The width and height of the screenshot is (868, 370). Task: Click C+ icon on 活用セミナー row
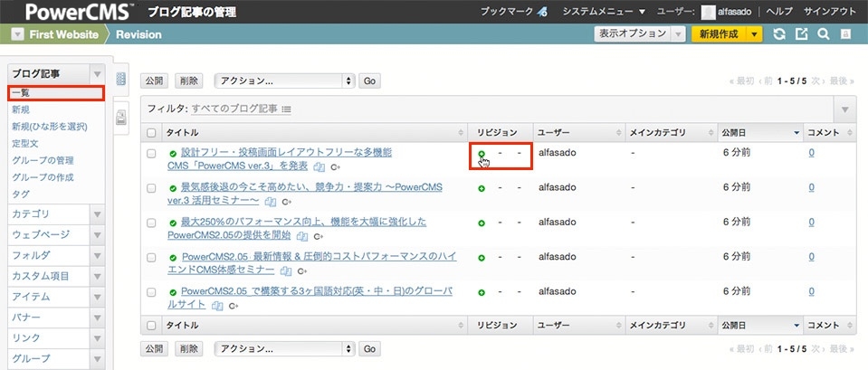(x=287, y=202)
